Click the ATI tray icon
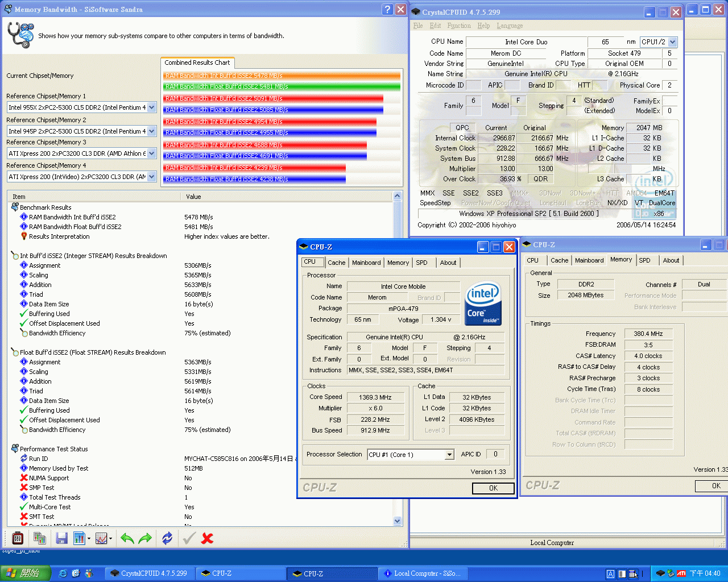 click(x=681, y=573)
